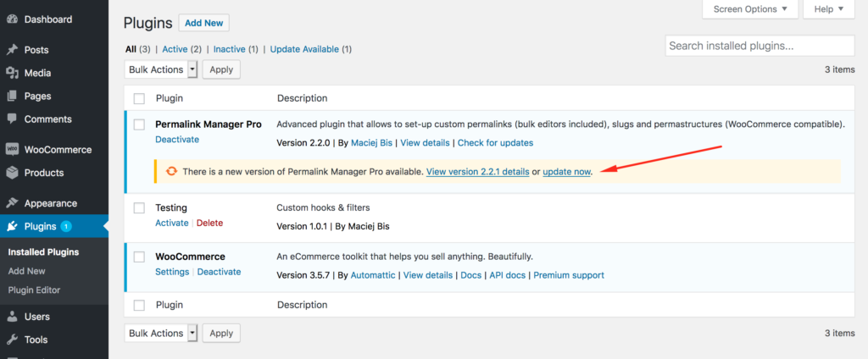Screen dimensions: 868x359
Task: Click the Users person icon
Action: pos(12,317)
